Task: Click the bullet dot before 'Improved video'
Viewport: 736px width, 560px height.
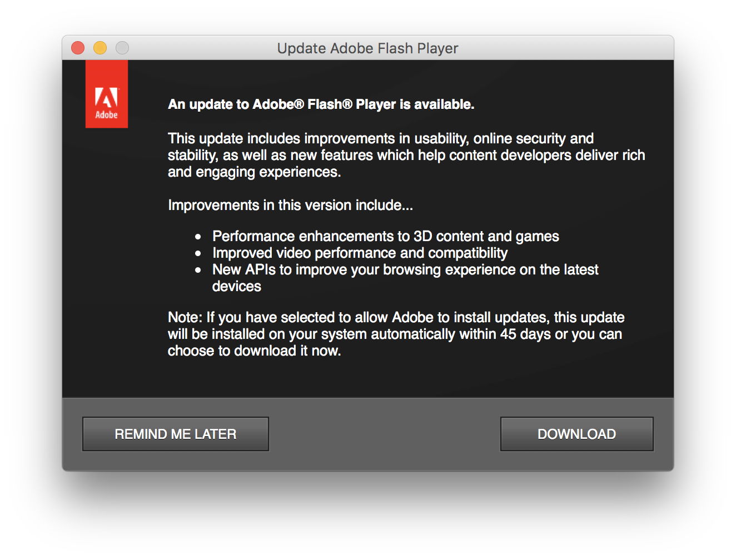Action: pos(198,253)
